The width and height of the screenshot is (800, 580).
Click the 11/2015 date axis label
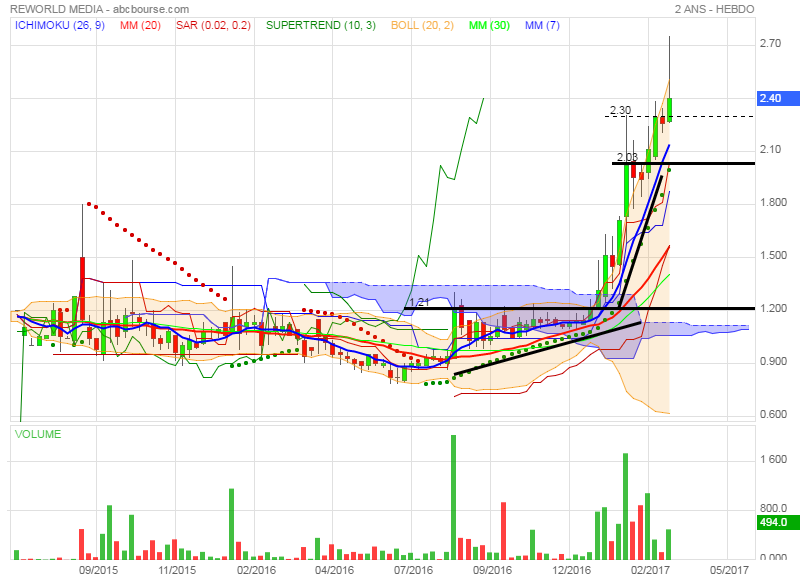[177, 570]
